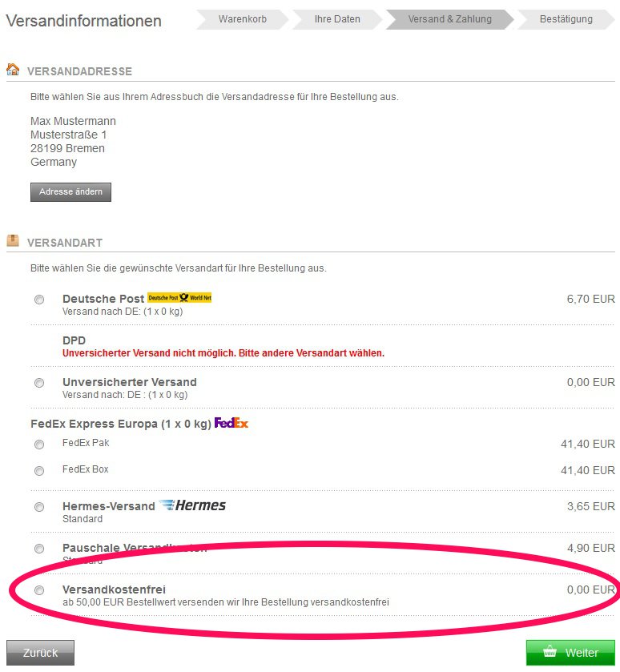This screenshot has height=672, width=620.
Task: Select Deutsche Post shipping option
Action: pyautogui.click(x=39, y=300)
